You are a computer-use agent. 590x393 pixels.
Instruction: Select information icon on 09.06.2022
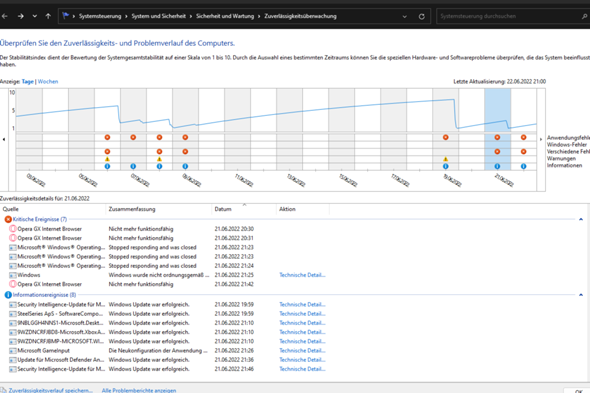pyautogui.click(x=185, y=166)
